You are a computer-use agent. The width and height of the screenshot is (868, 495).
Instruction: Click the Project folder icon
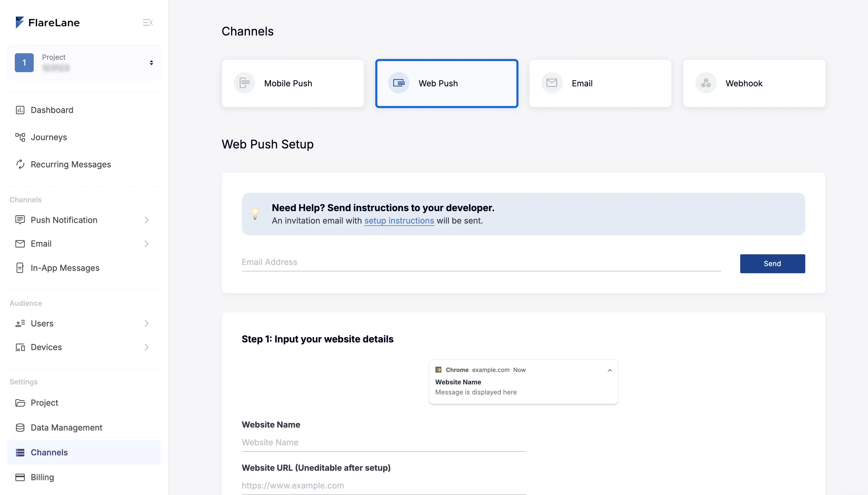20,403
